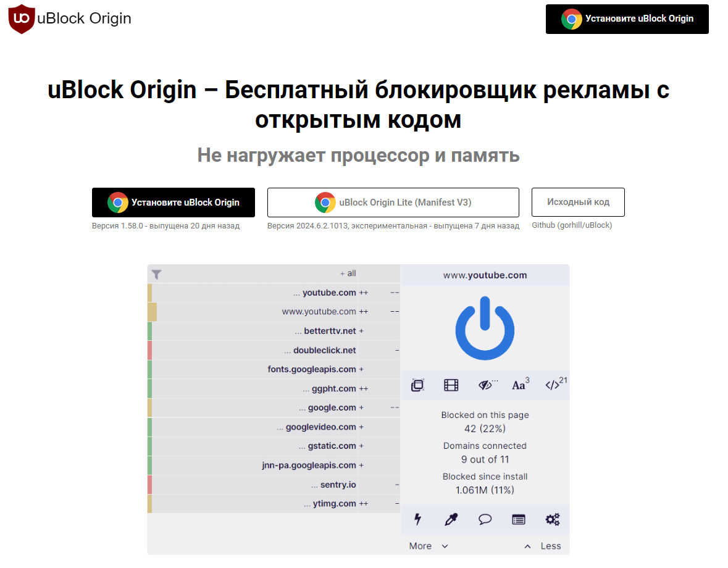The image size is (728, 568).
Task: Select the doubleclick.net row
Action: (x=274, y=350)
